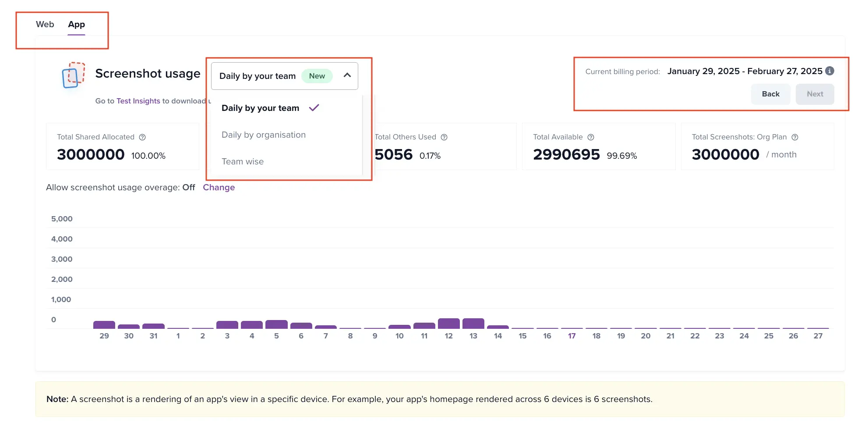Screen dimensions: 868x427
Task: Choose 'Team wise' from the dropdown
Action: click(243, 162)
